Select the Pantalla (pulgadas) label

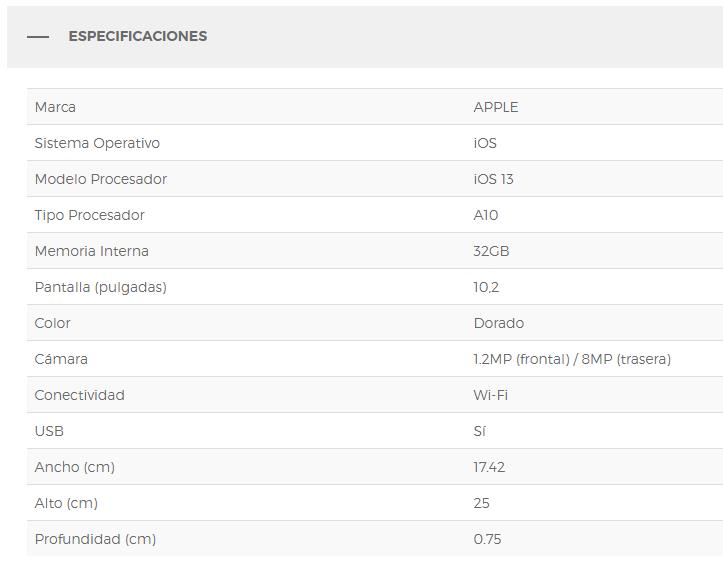[100, 287]
